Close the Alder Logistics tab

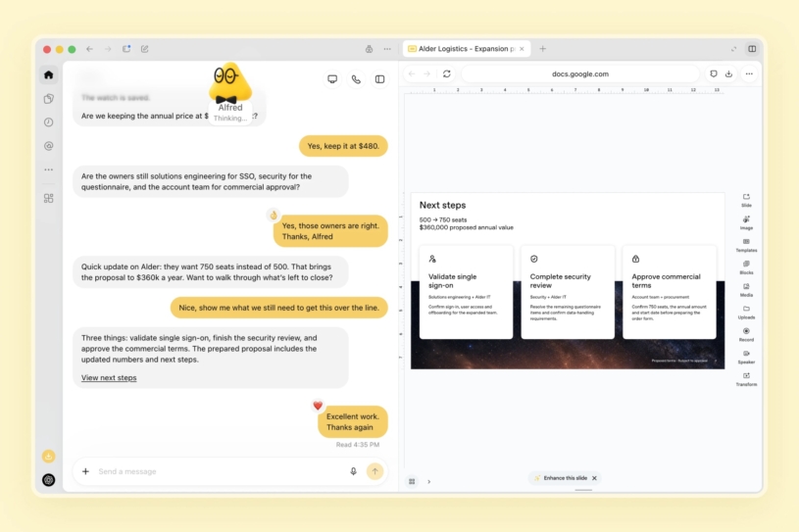tap(522, 49)
